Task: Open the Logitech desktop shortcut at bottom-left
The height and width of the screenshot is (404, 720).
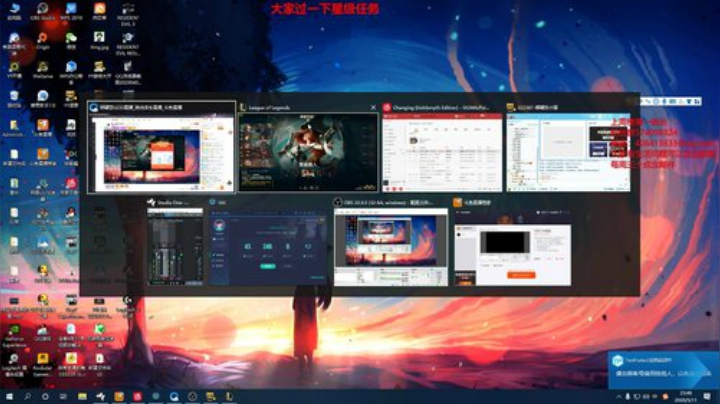Action: pyautogui.click(x=14, y=365)
